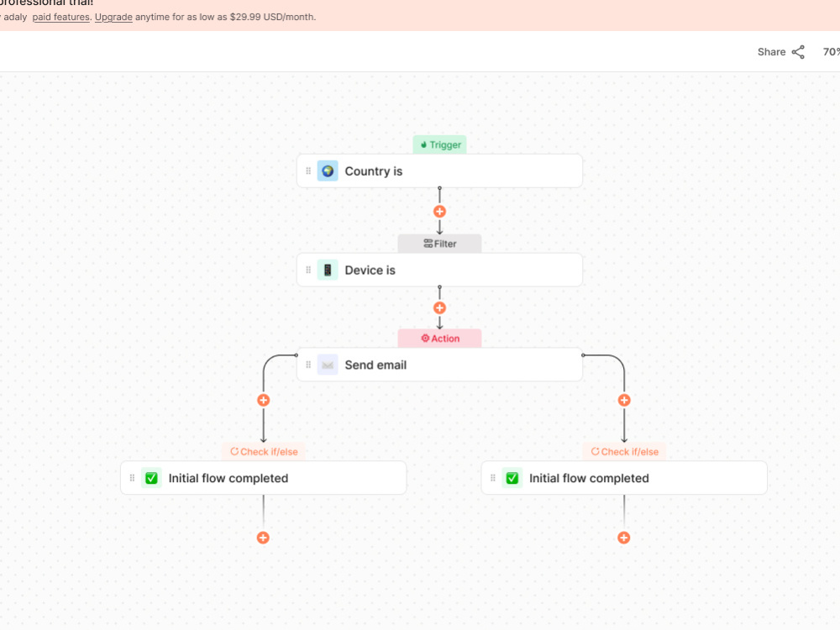The image size is (840, 630).
Task: Open the 70% zoom level dropdown
Action: click(x=831, y=52)
